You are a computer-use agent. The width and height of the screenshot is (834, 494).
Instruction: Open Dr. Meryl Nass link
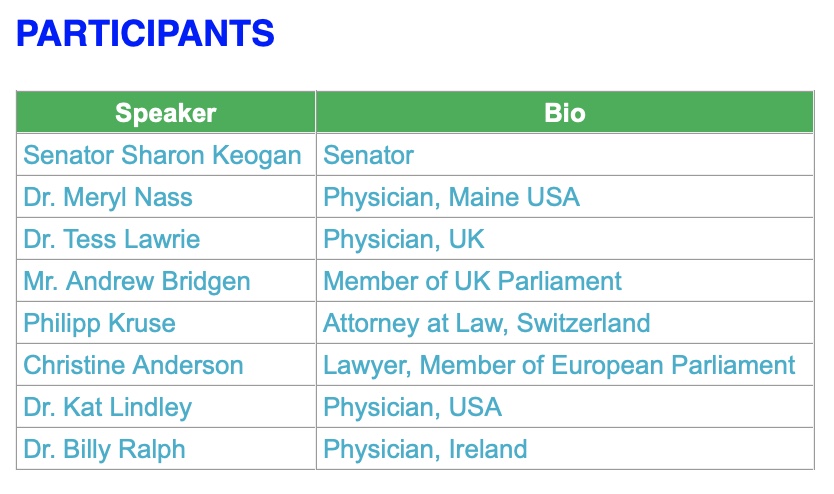click(x=108, y=197)
